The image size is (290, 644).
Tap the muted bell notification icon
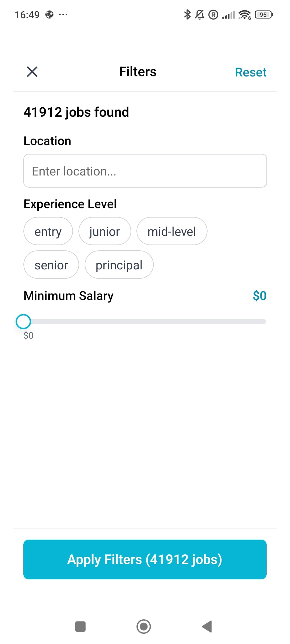(200, 14)
